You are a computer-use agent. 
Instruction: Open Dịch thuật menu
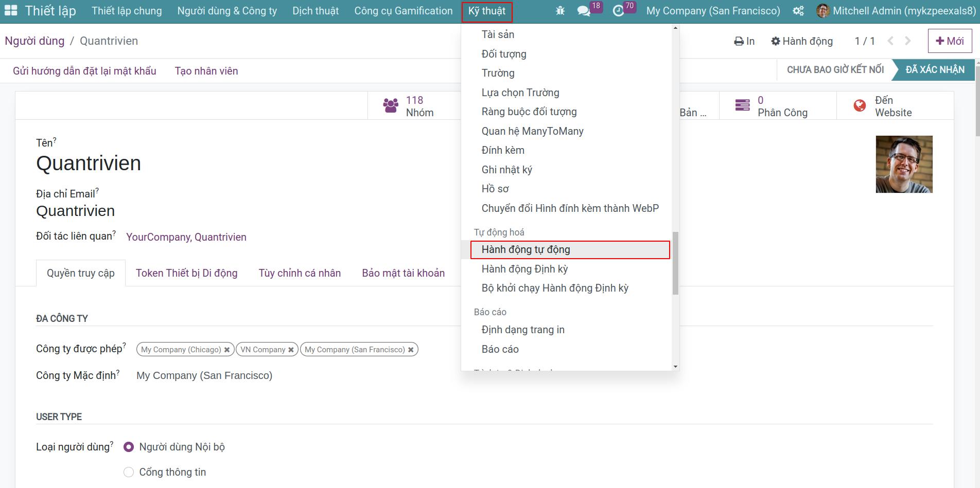[316, 11]
